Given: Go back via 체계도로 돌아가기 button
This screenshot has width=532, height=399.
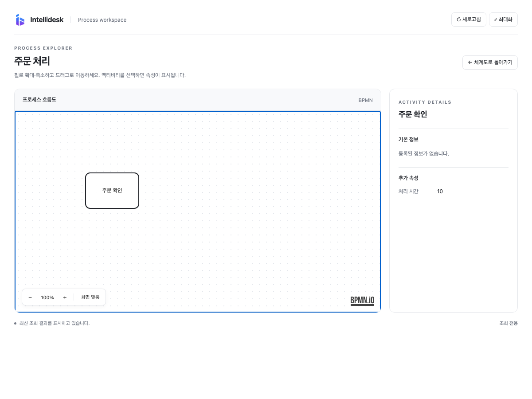Looking at the screenshot, I should point(490,63).
